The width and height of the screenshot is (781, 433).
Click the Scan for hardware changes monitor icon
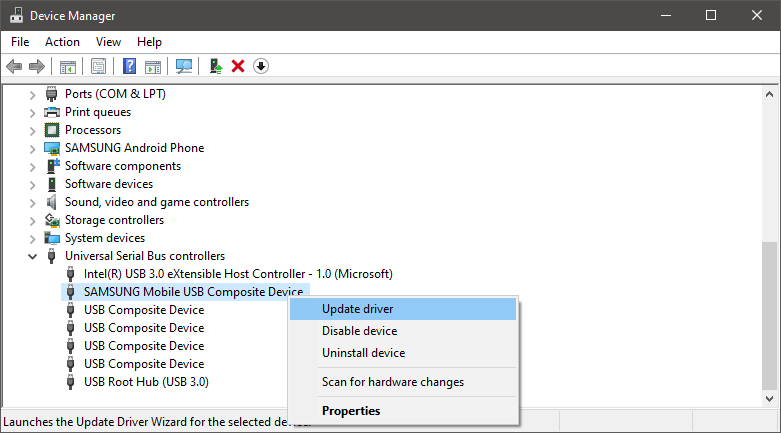coord(184,67)
